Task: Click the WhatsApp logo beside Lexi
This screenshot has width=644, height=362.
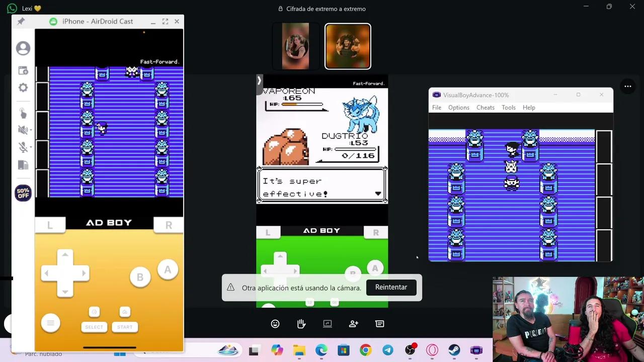Action: point(12,9)
